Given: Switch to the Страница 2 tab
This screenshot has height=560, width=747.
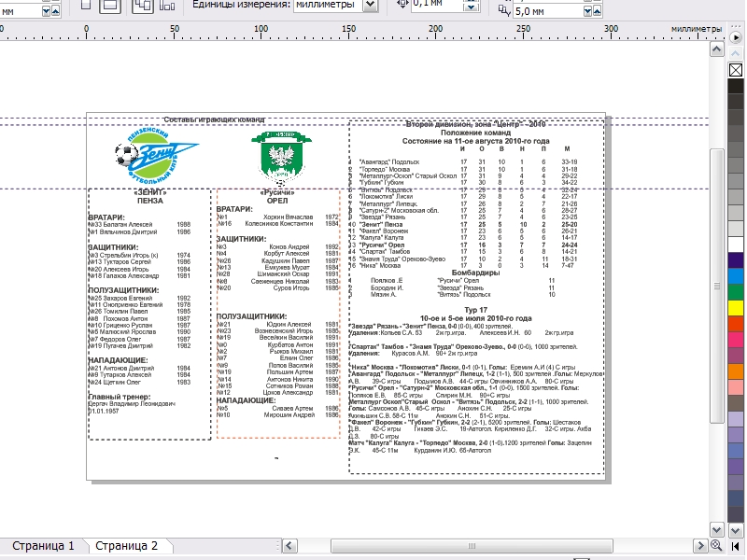Looking at the screenshot, I should [127, 546].
